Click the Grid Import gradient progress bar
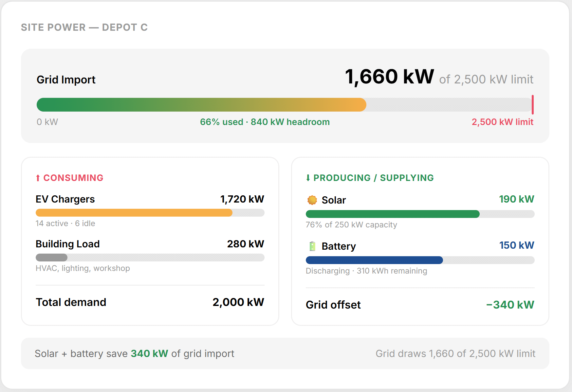 click(x=201, y=105)
